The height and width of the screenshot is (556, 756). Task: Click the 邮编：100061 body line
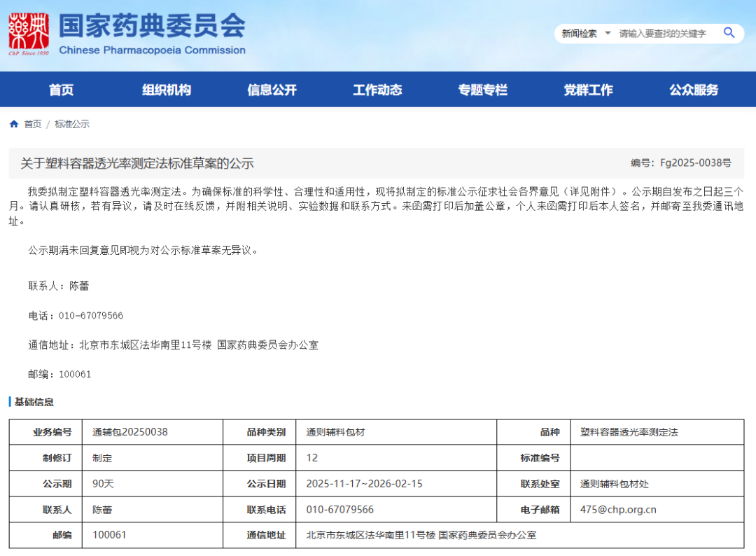pyautogui.click(x=59, y=374)
